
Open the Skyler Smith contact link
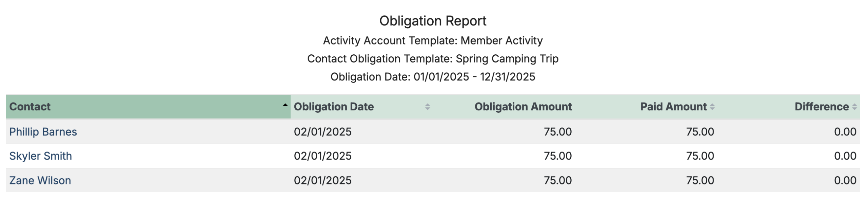(41, 156)
